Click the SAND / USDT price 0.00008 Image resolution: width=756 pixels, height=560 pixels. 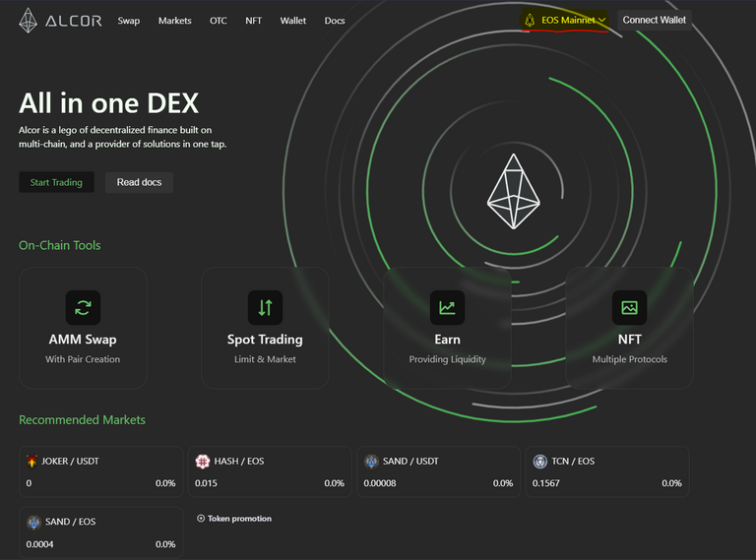point(380,483)
